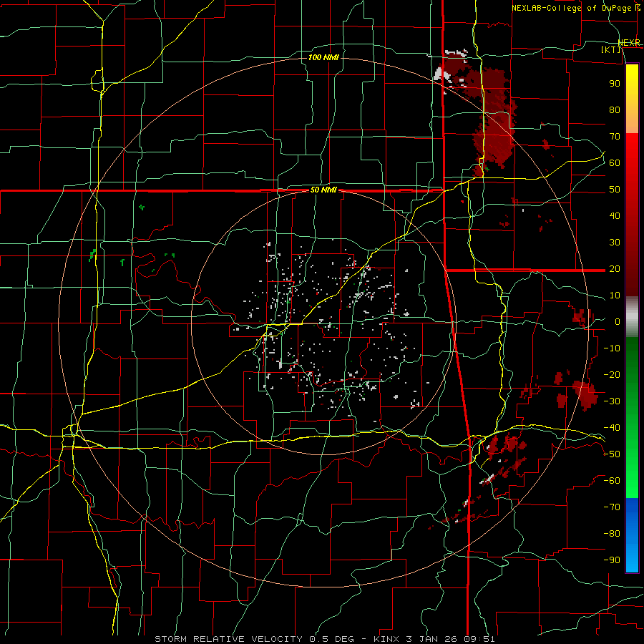Select the "-30" value on the velocity scale

point(612,401)
